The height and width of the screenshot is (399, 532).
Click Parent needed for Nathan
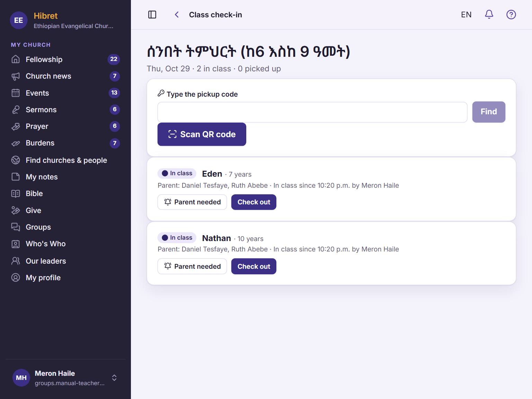coord(192,266)
